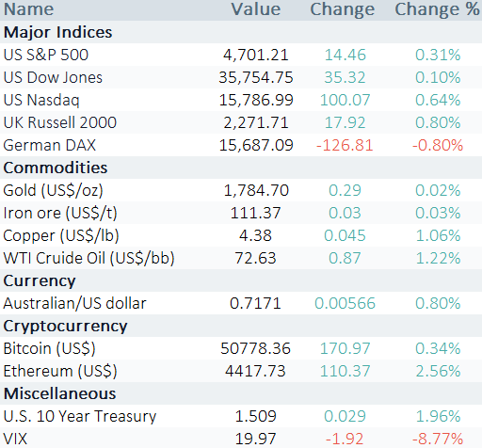The width and height of the screenshot is (482, 448).
Task: Select the VIX change percent -8.77%
Action: tap(438, 439)
